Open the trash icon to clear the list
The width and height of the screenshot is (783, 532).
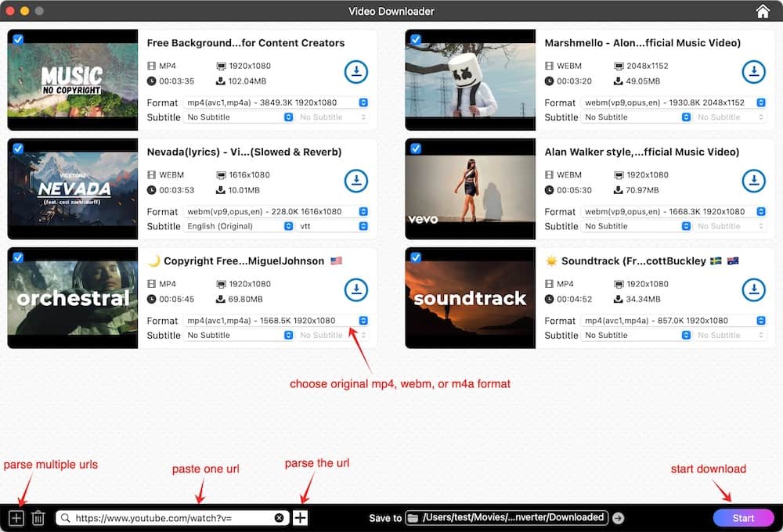point(38,517)
